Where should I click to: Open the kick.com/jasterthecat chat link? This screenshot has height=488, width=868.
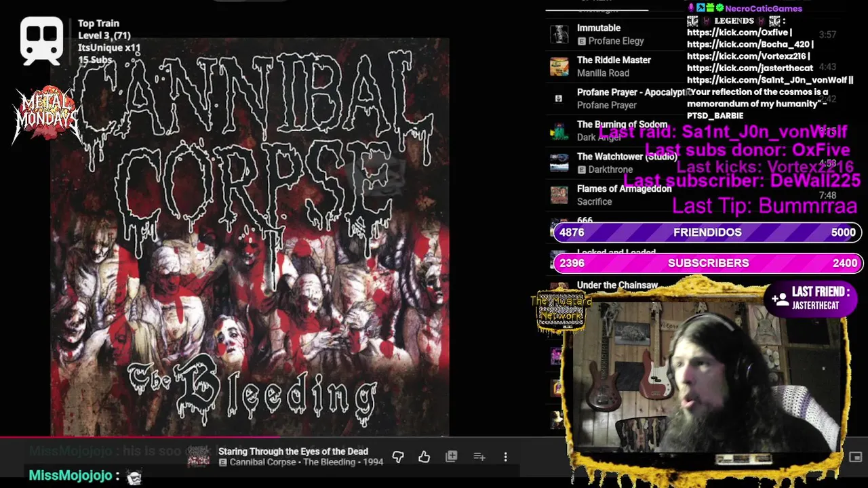(x=750, y=68)
